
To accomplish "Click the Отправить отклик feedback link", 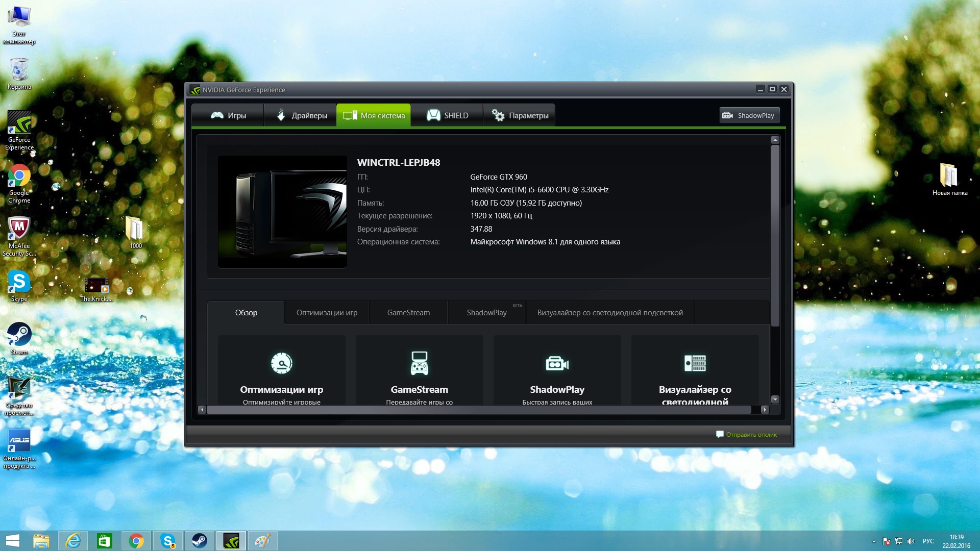I will click(x=751, y=435).
